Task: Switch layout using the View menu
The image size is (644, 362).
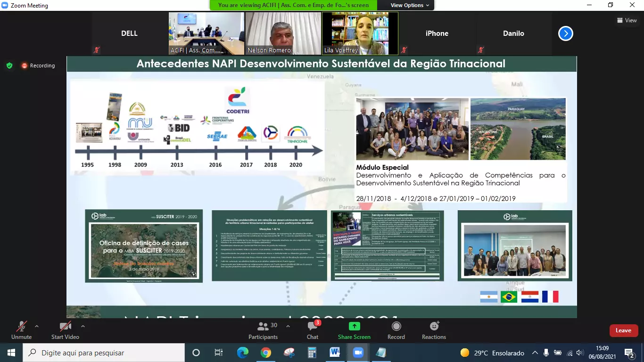Action: coord(627,20)
